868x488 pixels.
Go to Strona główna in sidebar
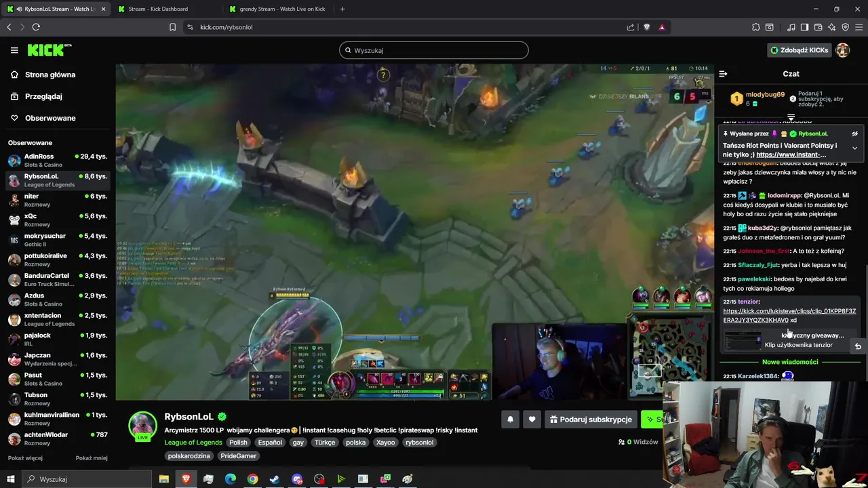coord(43,75)
